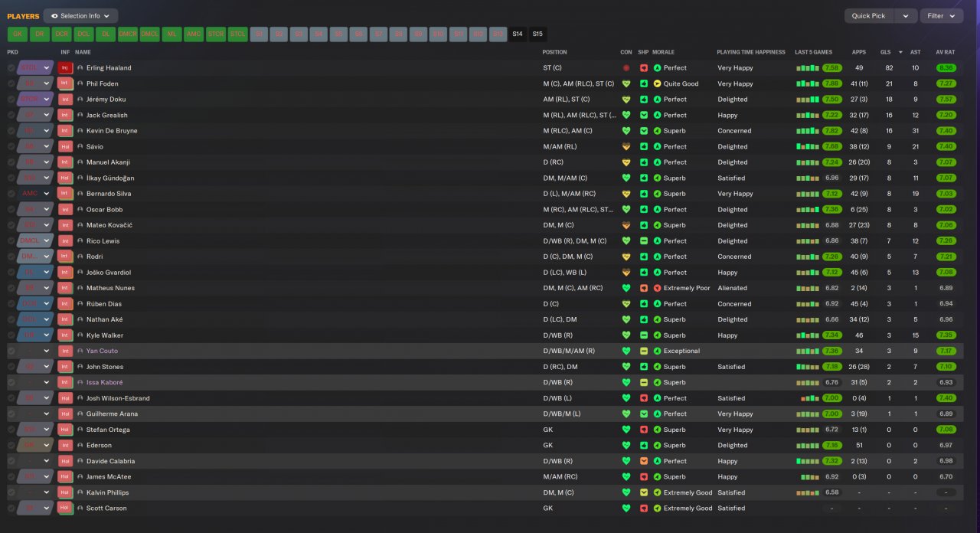The width and height of the screenshot is (980, 533).
Task: Click Kalvin Phillips's Extremely Good morale icon
Action: [657, 492]
